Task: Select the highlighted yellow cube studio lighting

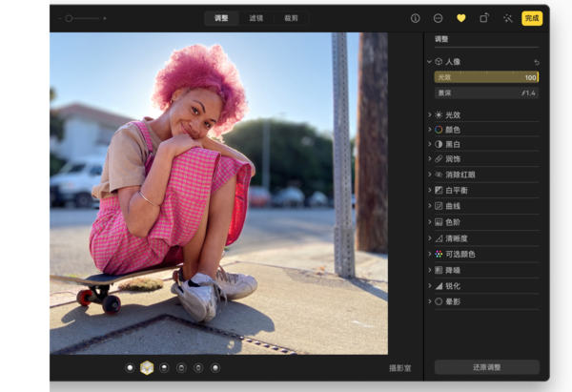Action: (x=147, y=368)
